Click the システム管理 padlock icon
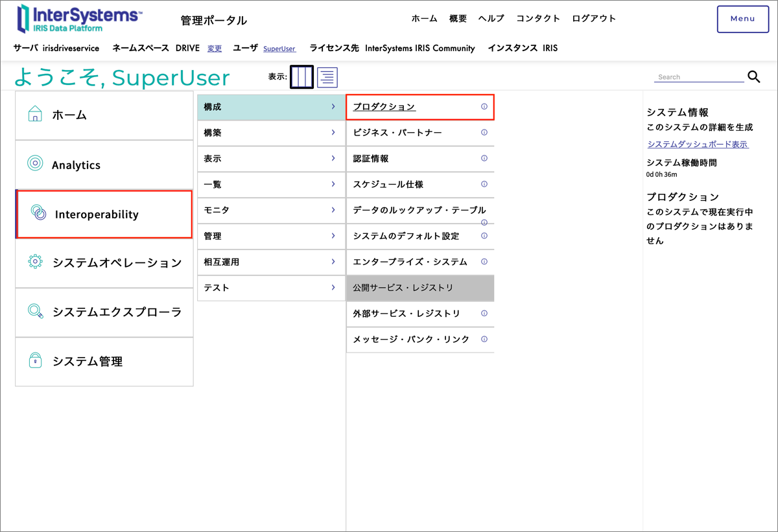 pos(35,360)
